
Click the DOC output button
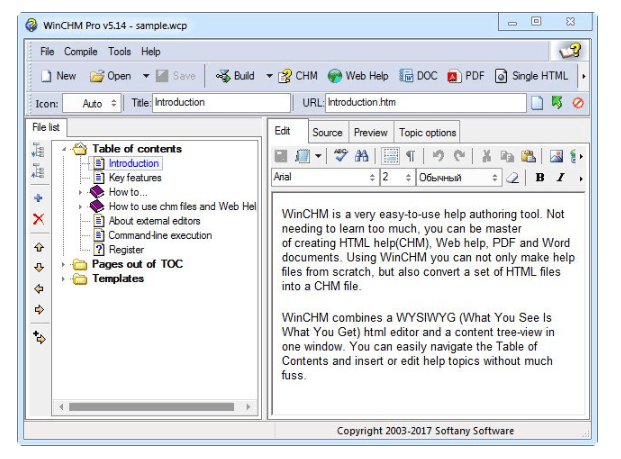point(418,76)
